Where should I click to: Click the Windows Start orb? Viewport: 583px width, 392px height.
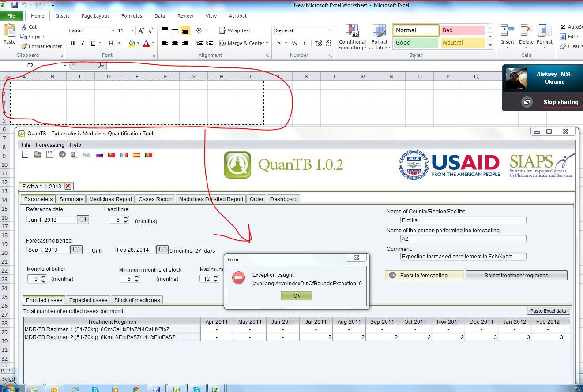10,388
